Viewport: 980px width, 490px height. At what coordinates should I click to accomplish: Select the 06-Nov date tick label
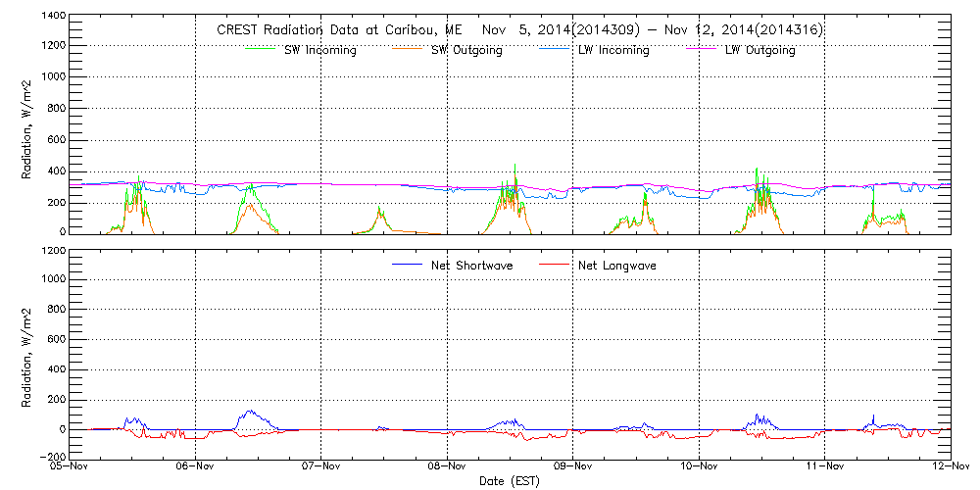(x=195, y=467)
